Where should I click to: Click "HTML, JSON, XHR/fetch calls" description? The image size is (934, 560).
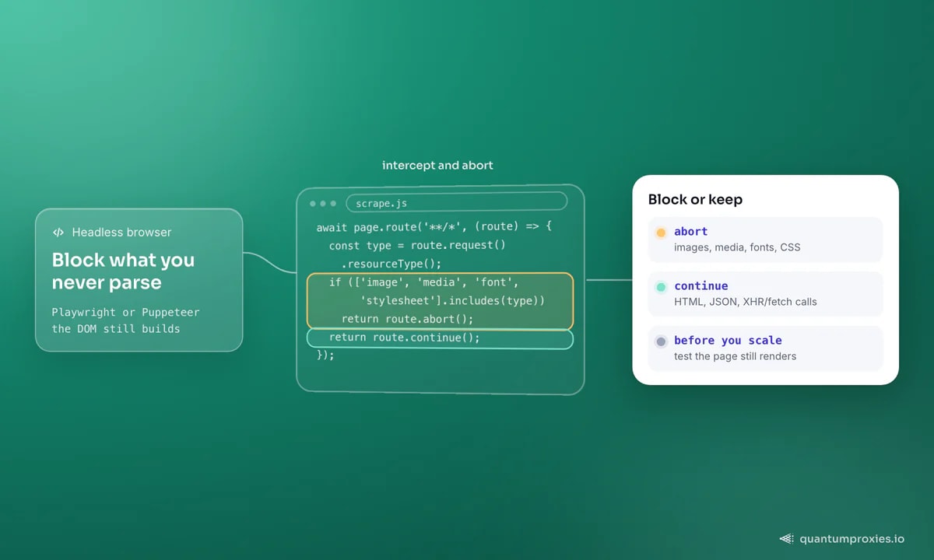tap(746, 302)
